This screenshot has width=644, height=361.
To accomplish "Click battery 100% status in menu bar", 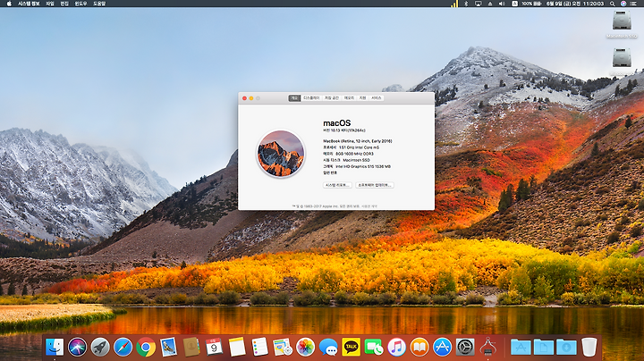I will (531, 4).
